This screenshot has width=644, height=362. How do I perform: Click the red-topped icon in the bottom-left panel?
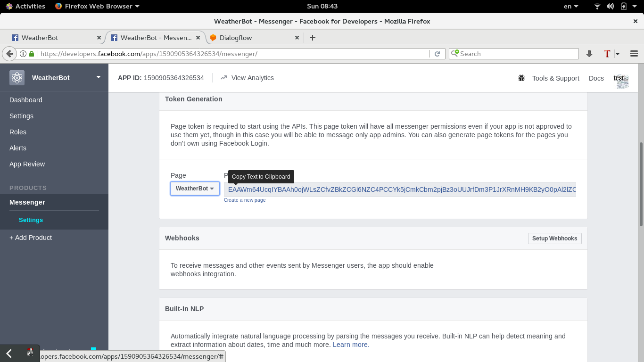tap(30, 352)
